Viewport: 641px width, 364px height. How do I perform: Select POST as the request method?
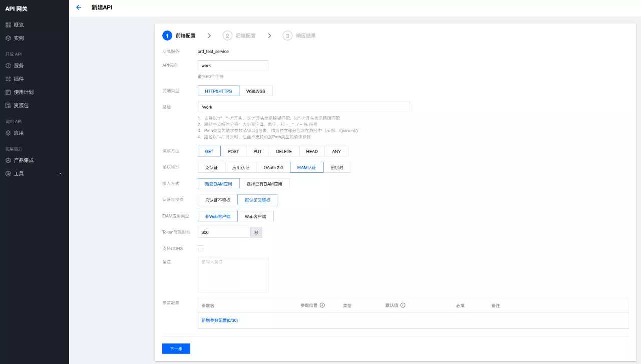(233, 151)
